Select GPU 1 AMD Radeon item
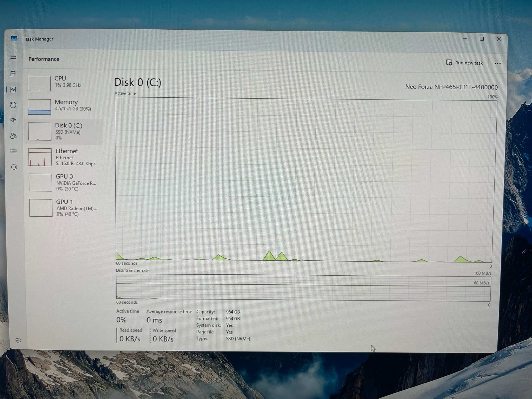Screen dimensions: 532x399 66,208
